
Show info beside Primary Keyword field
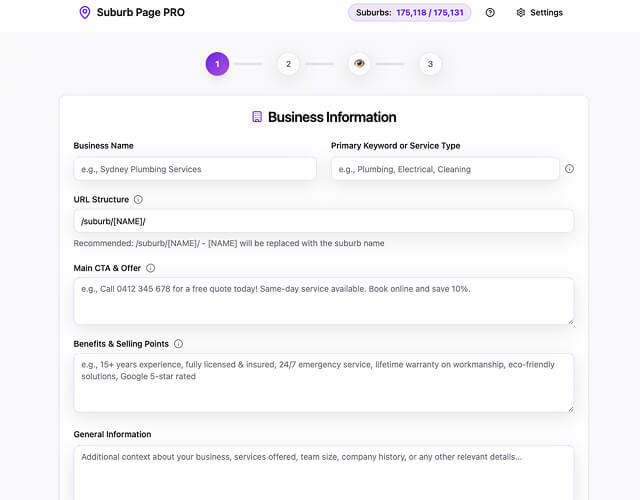[x=569, y=169]
